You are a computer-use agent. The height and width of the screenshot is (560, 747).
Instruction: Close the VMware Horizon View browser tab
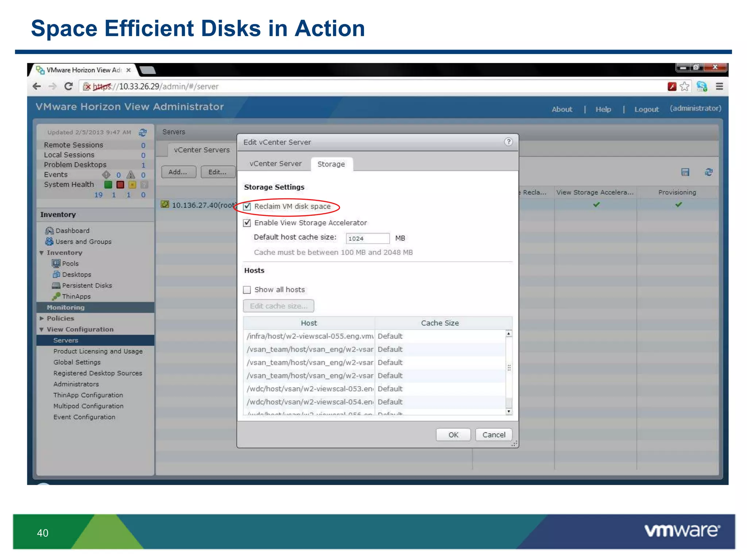click(x=128, y=70)
